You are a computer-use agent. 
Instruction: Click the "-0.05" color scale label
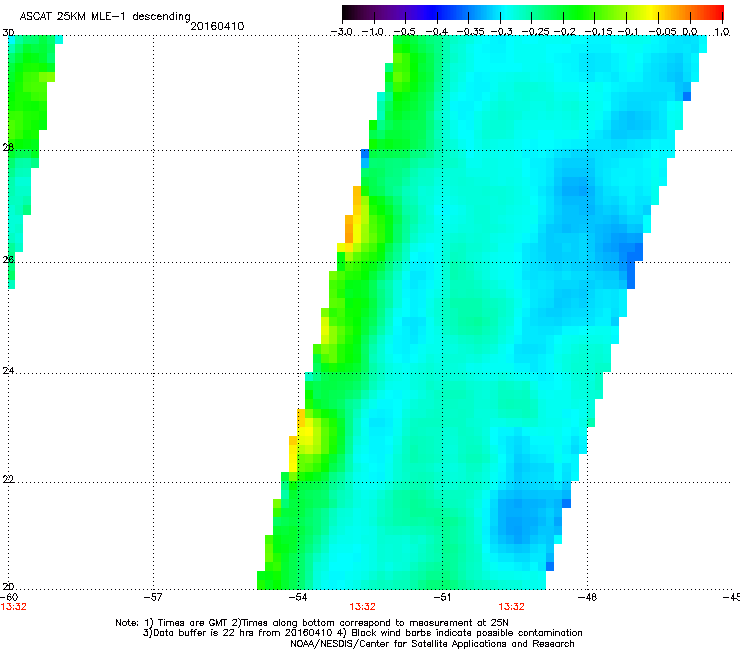662,32
